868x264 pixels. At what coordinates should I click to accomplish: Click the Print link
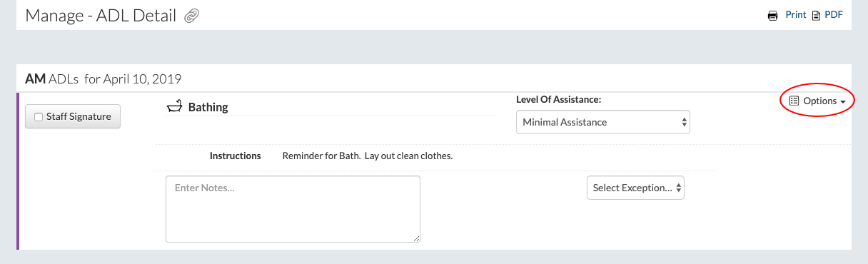click(x=796, y=15)
